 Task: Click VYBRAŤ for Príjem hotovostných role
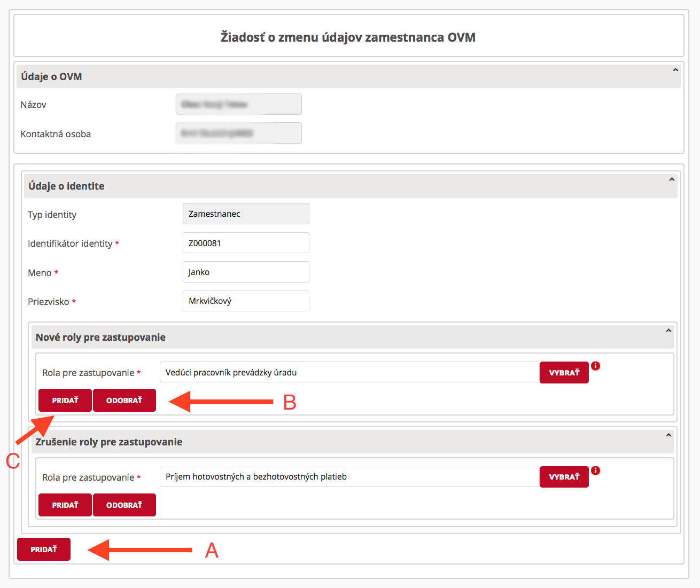click(564, 477)
